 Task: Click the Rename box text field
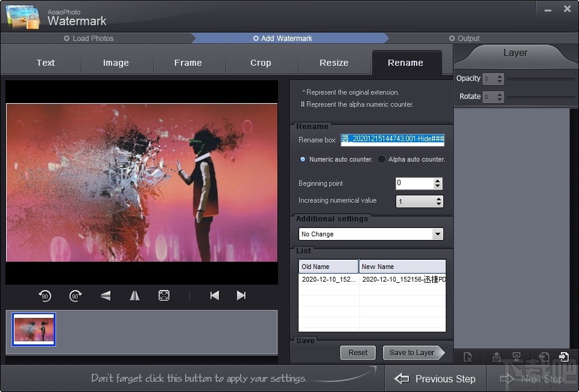pos(393,139)
